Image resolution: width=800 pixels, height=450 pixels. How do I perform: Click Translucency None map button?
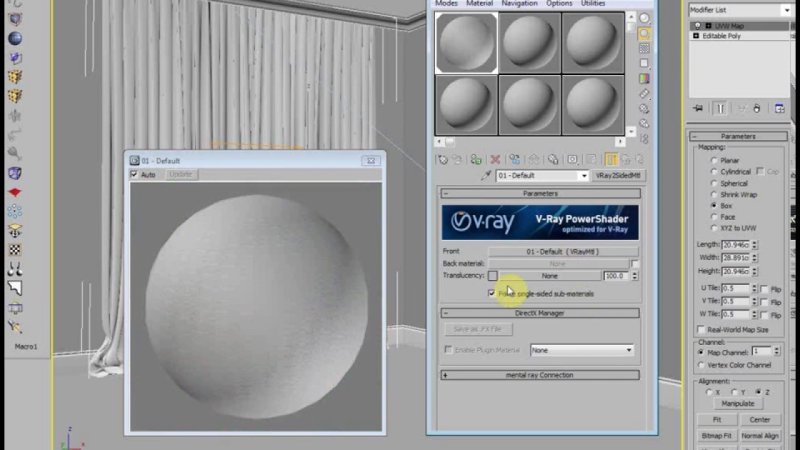549,276
